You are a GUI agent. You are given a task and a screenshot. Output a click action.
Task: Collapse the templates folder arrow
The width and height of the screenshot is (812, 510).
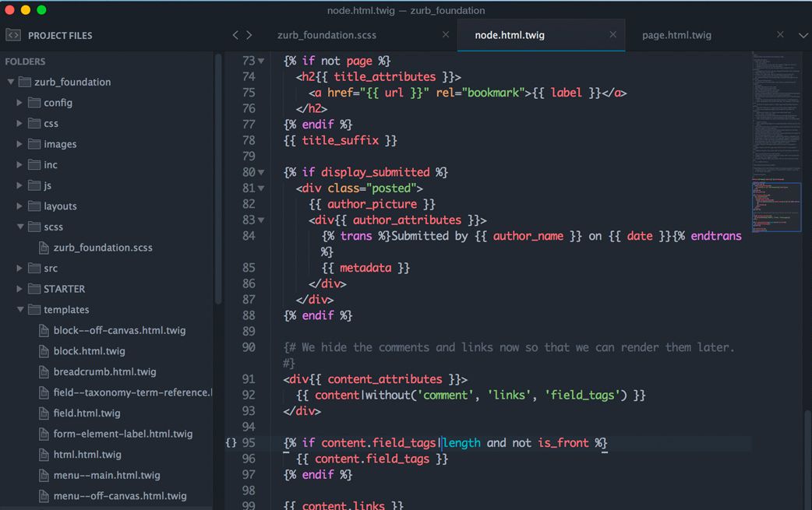click(19, 309)
